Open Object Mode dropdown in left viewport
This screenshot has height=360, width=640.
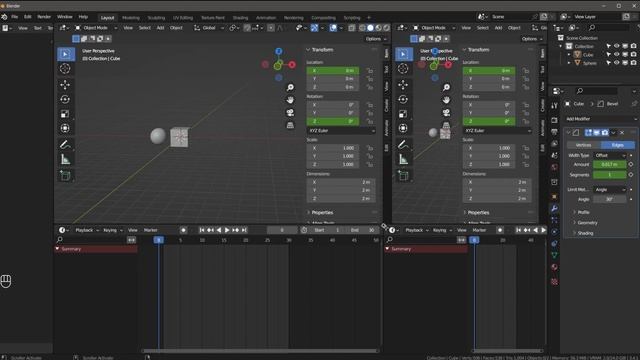(96, 28)
